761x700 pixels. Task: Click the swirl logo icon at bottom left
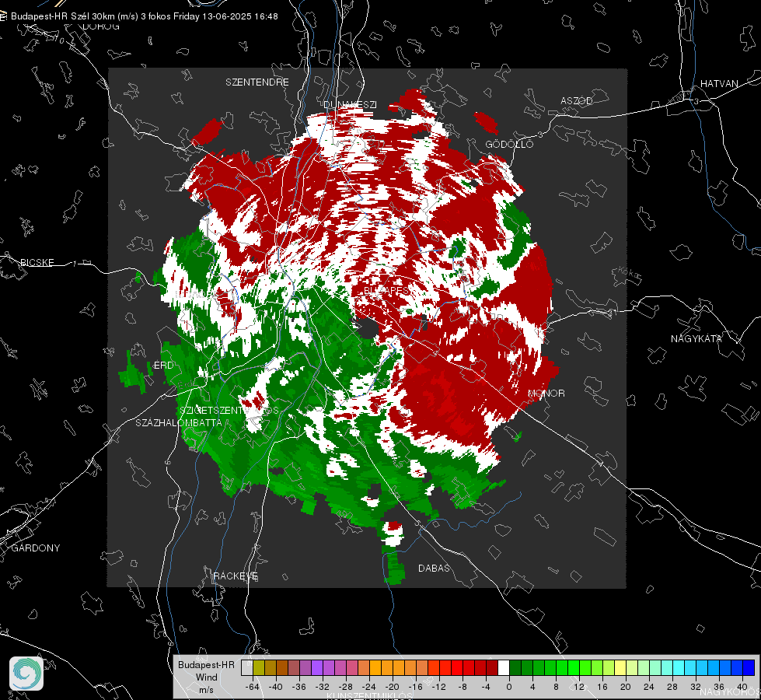point(26,674)
